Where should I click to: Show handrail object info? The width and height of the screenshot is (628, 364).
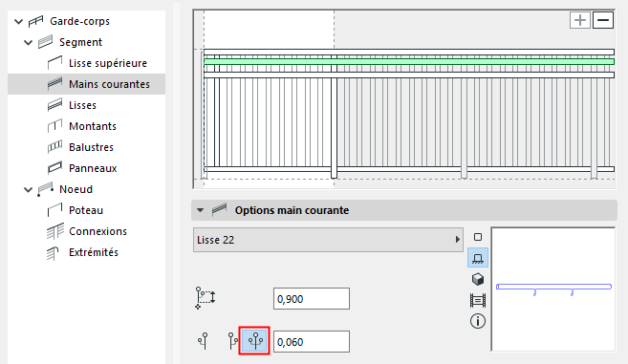tap(478, 321)
